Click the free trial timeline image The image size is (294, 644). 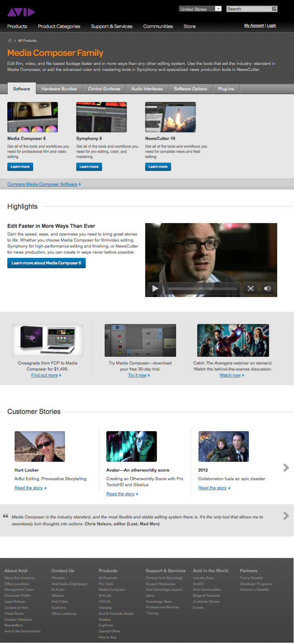click(140, 340)
